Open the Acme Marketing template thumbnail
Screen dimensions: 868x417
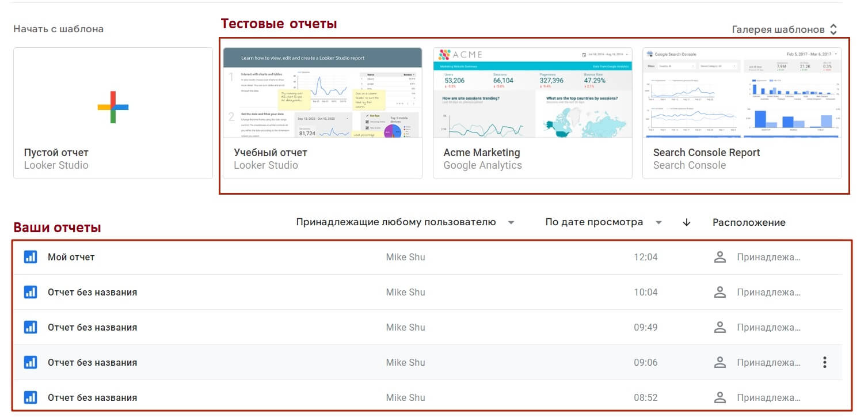click(532, 93)
